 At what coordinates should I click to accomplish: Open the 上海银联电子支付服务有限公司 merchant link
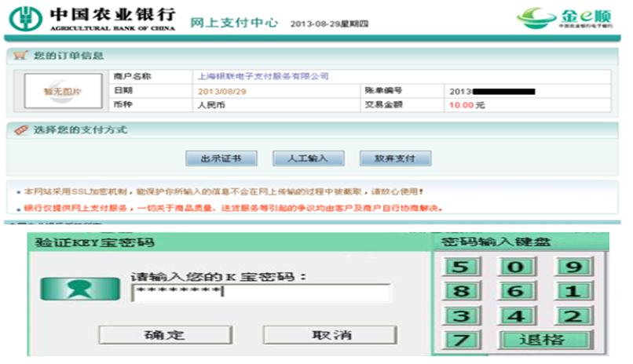(x=263, y=77)
